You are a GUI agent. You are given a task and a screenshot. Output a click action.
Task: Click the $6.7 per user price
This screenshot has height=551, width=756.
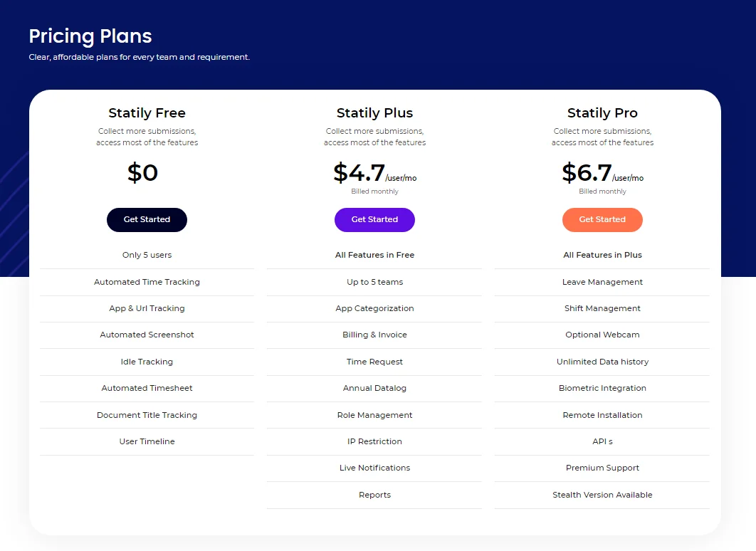pyautogui.click(x=602, y=173)
